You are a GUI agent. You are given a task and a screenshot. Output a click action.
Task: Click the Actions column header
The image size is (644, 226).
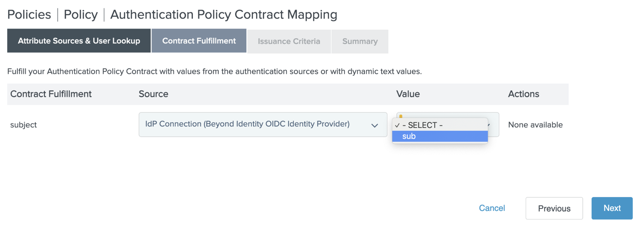523,94
